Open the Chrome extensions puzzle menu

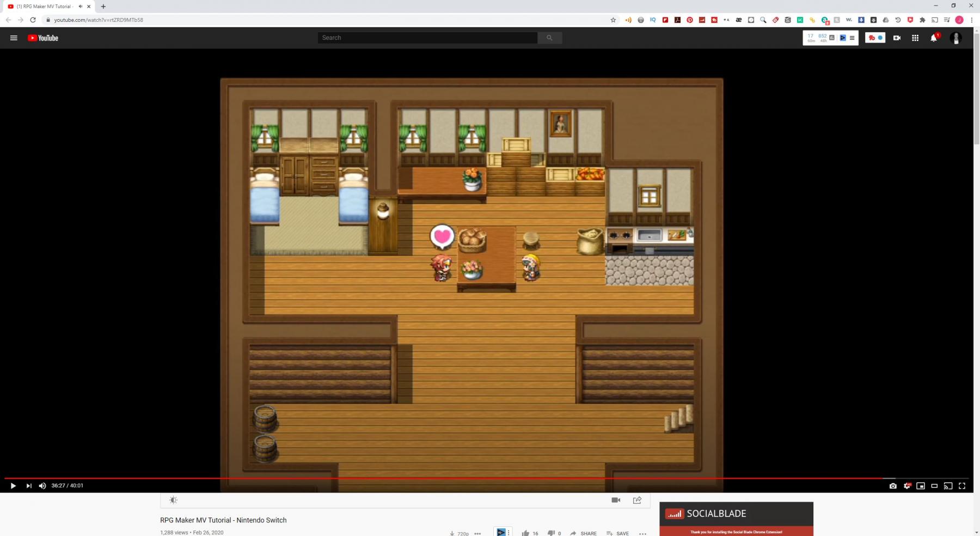pos(922,20)
